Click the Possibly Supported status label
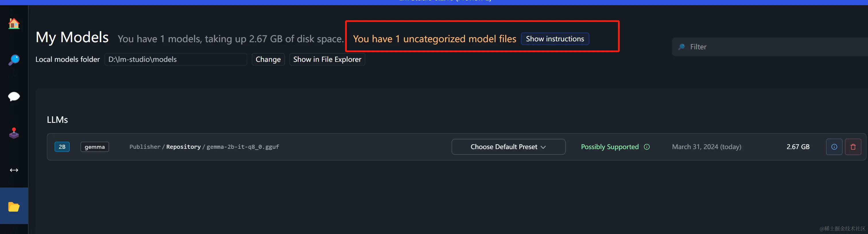Screen dimensions: 868x234 pyautogui.click(x=610, y=147)
